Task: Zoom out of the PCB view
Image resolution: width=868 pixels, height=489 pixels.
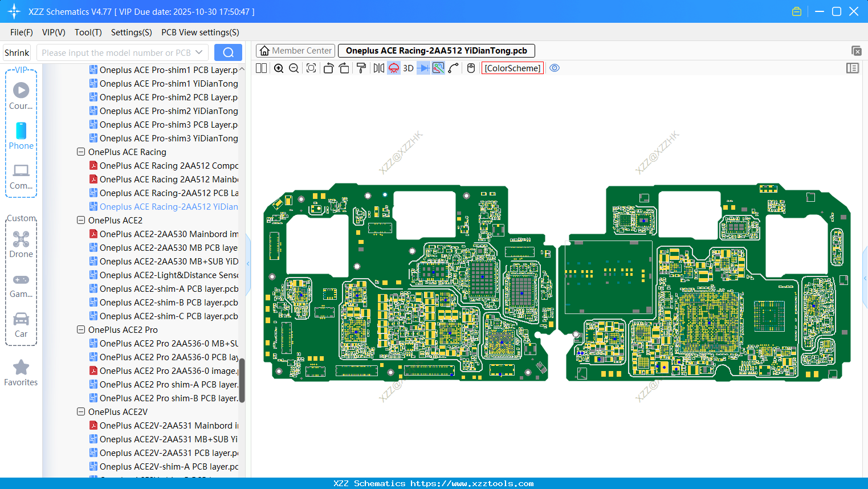Action: 293,68
